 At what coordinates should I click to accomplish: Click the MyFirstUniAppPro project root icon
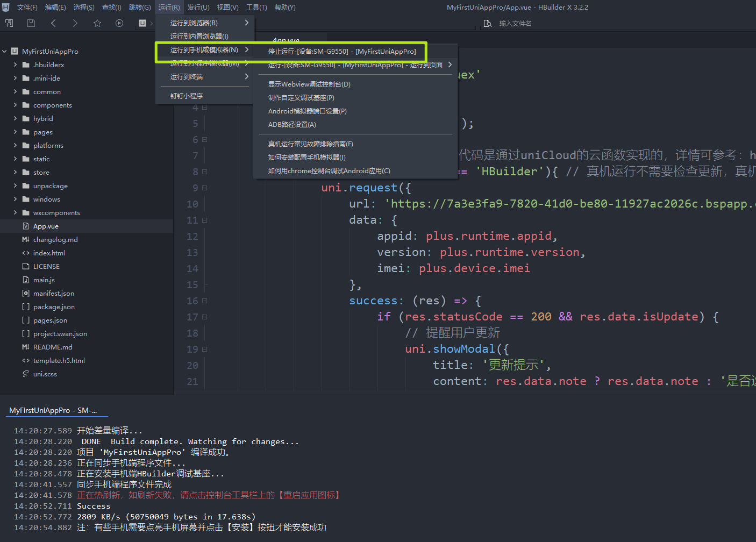[x=15, y=52]
